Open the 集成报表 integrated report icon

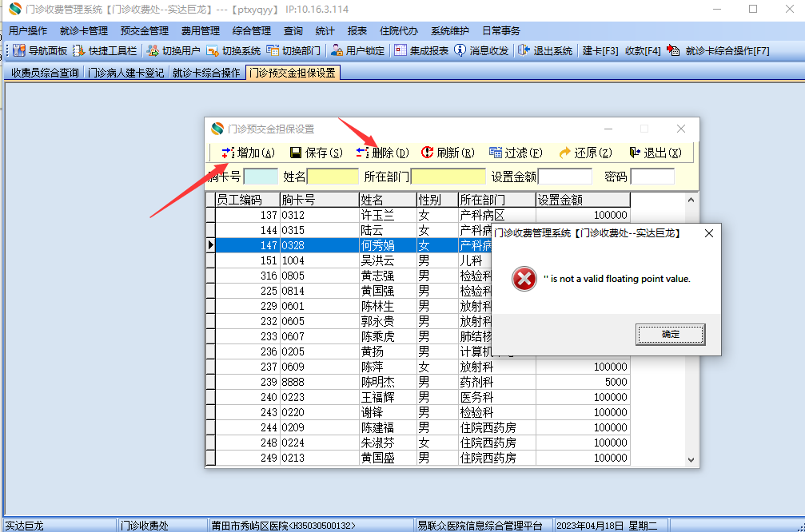(401, 50)
